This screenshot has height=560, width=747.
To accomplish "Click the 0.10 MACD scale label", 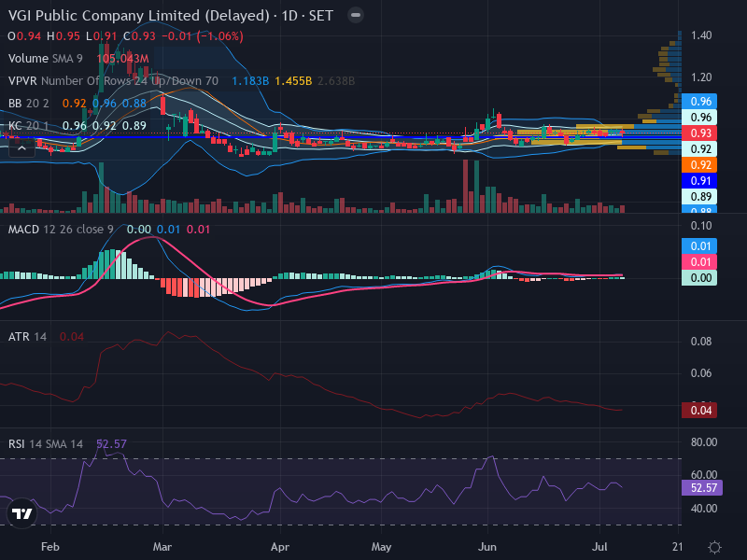I will [x=701, y=226].
